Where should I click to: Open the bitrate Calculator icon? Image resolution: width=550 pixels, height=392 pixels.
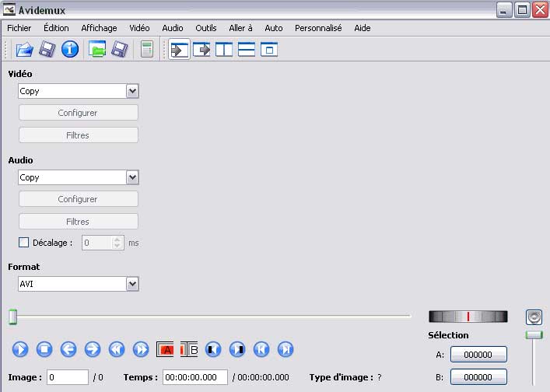[147, 50]
